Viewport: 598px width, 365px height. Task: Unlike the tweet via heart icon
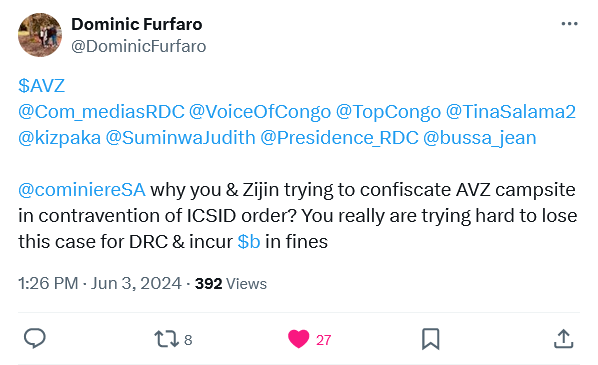[298, 339]
